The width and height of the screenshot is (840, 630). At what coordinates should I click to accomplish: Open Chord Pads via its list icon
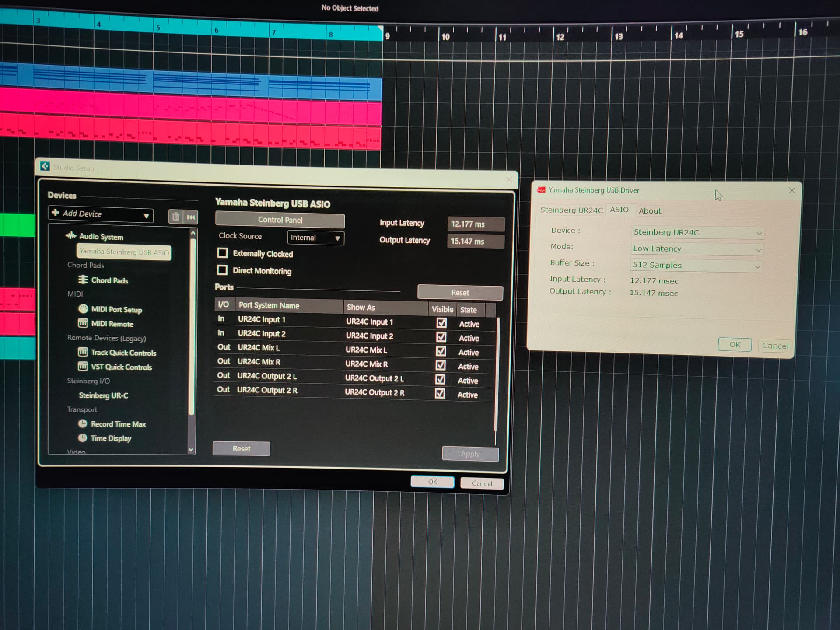point(83,280)
